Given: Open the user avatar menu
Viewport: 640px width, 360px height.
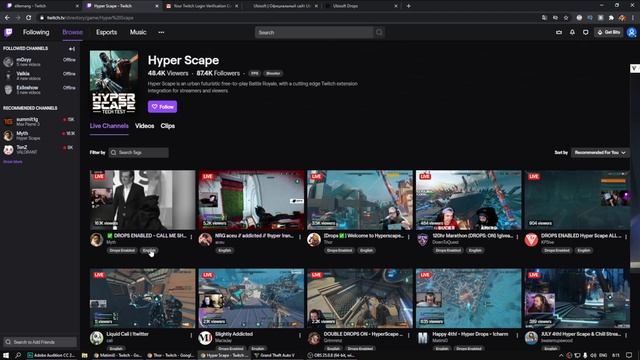Looking at the screenshot, I should pos(631,32).
